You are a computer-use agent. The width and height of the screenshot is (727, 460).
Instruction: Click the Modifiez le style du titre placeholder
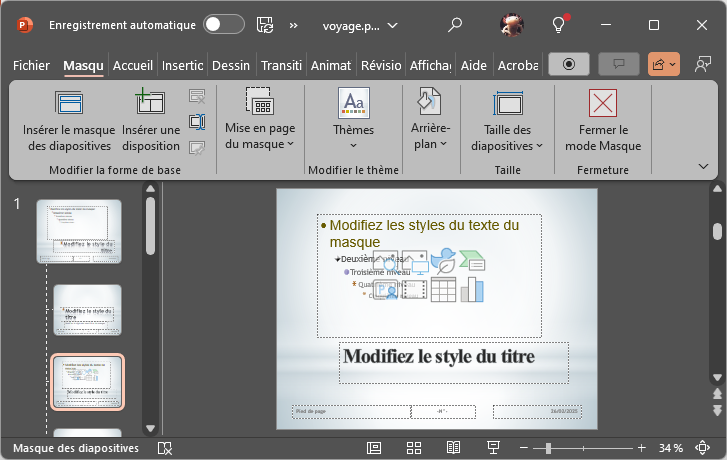pyautogui.click(x=453, y=363)
